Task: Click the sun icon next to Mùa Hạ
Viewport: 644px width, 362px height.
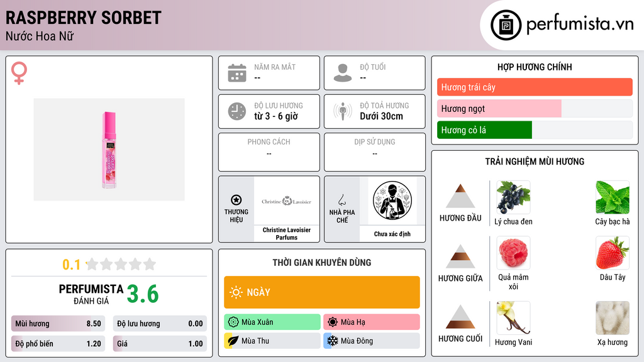Action: point(333,322)
